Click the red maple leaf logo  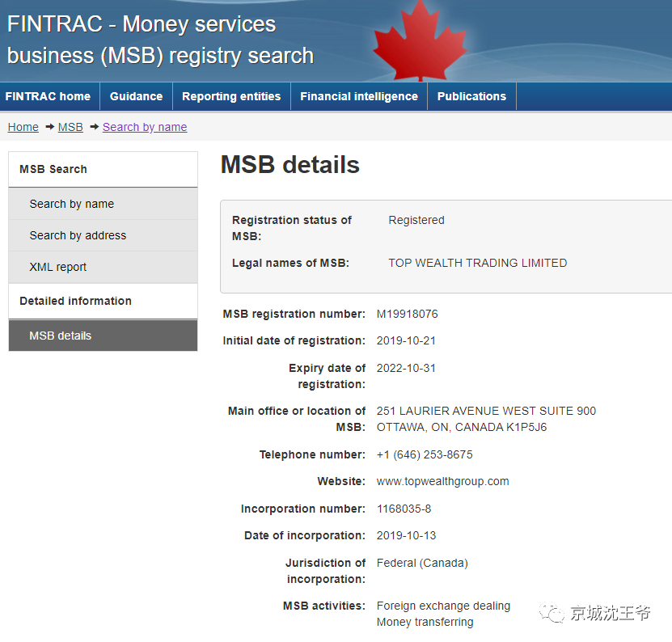[420, 41]
